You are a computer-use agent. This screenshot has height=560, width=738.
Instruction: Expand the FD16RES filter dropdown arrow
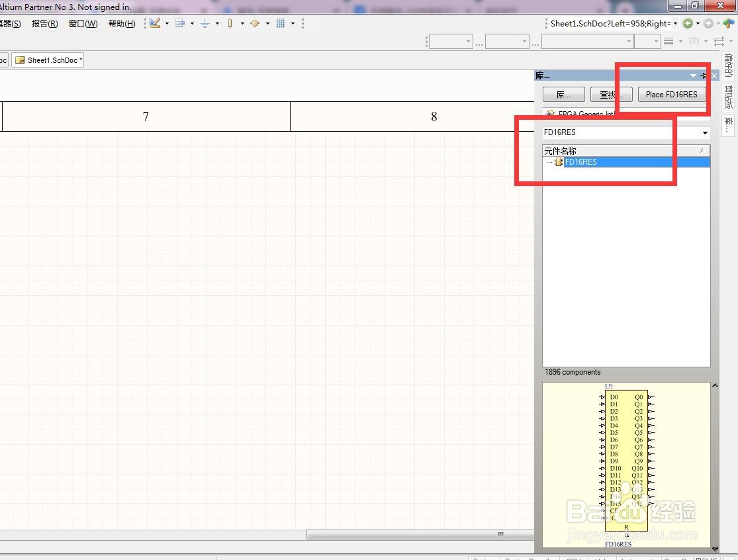[x=705, y=132]
